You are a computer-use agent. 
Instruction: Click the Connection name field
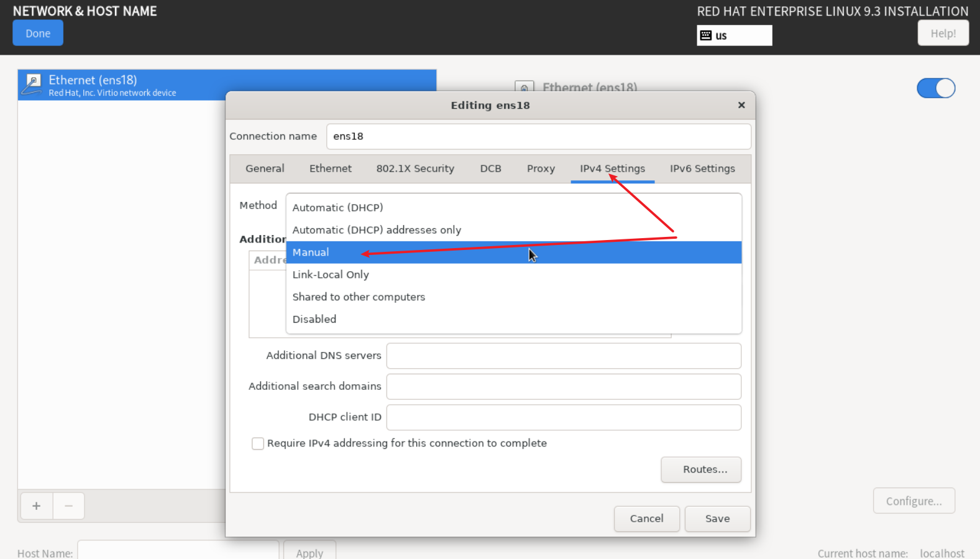538,137
